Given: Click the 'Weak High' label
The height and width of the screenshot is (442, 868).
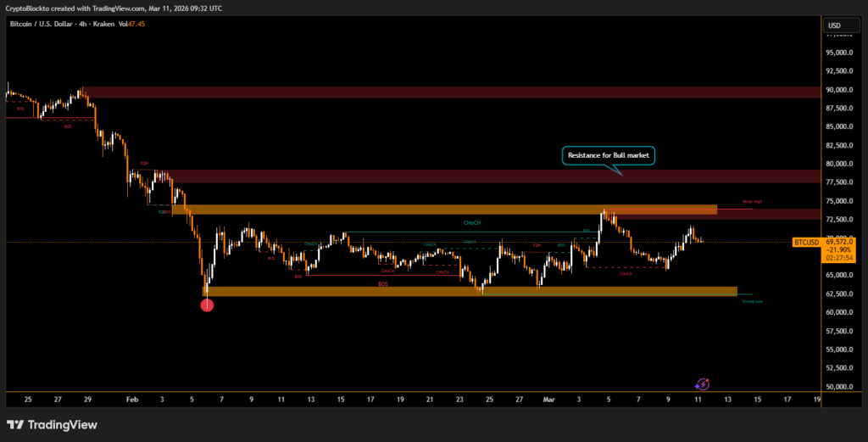Looking at the screenshot, I should pos(752,202).
